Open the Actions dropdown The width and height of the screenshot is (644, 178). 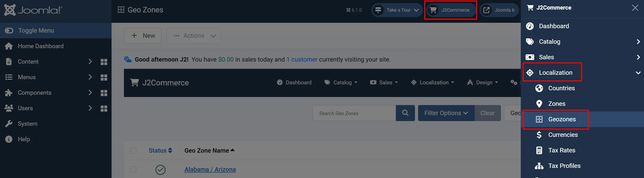(x=194, y=36)
